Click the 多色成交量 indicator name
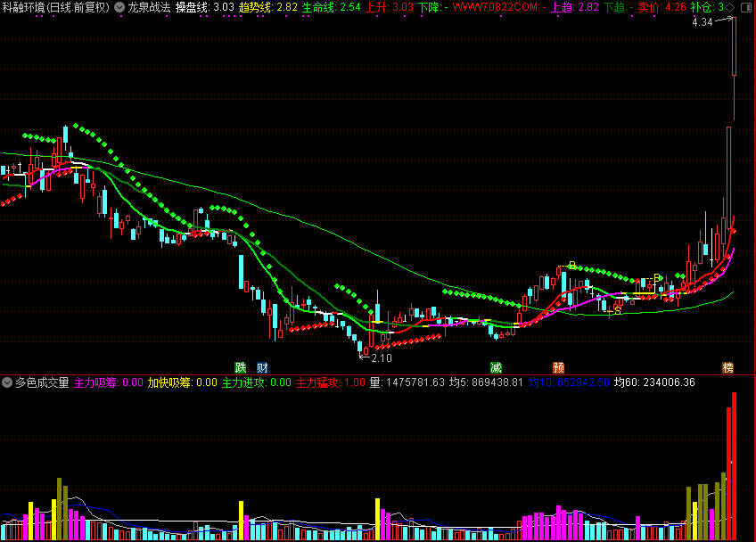The image size is (756, 542). (43, 382)
